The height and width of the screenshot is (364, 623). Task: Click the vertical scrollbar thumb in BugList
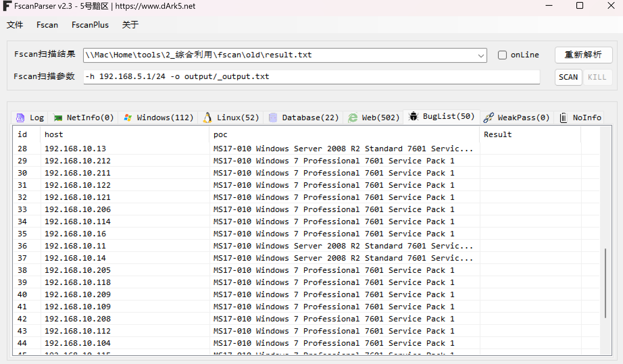pos(605,283)
